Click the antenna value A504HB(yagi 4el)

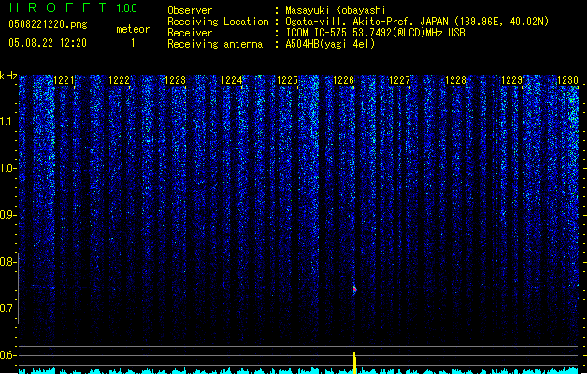coord(330,44)
